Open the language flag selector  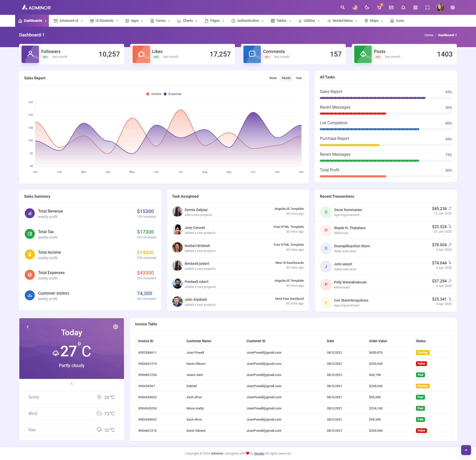click(x=355, y=7)
